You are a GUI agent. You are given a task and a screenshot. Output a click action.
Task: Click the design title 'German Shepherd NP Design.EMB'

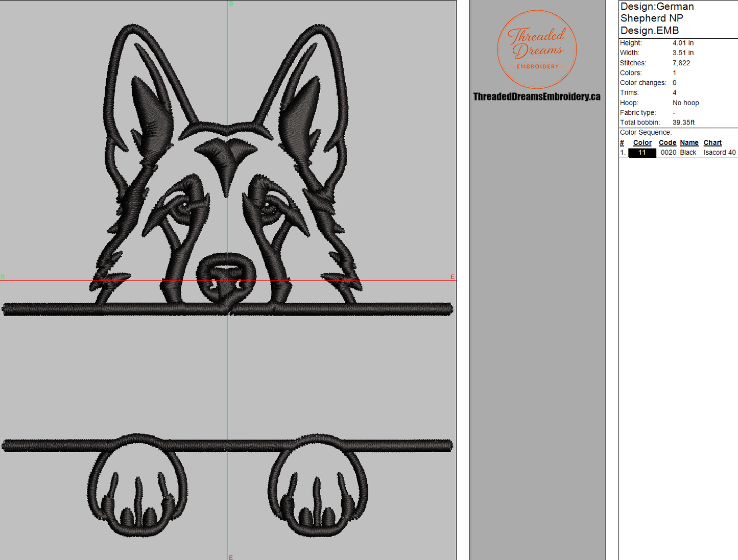point(657,18)
